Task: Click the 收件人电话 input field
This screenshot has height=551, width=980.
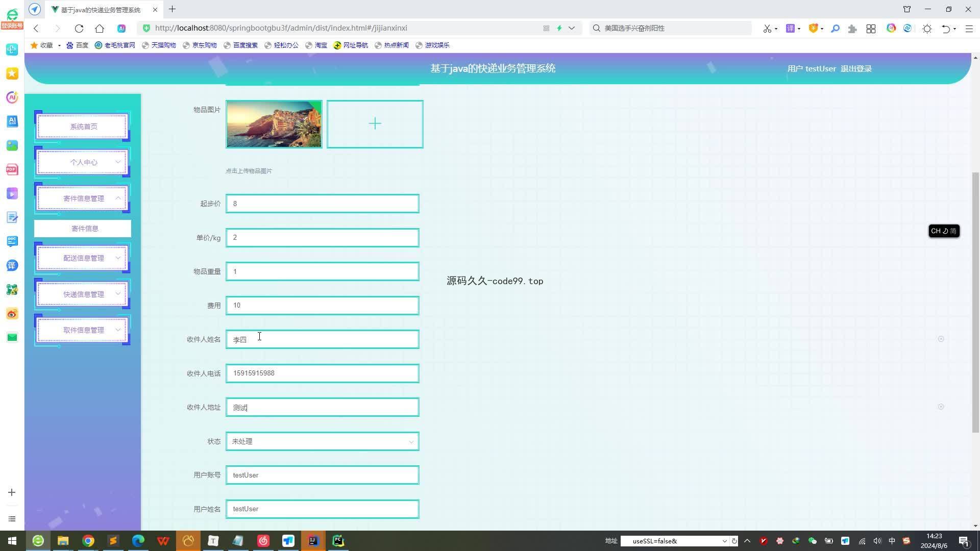Action: pos(323,373)
